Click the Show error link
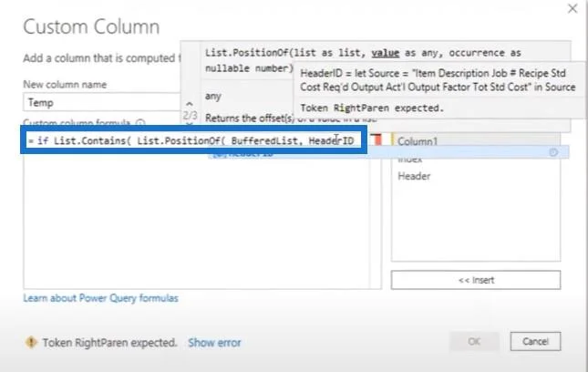This screenshot has width=588, height=372. [214, 343]
